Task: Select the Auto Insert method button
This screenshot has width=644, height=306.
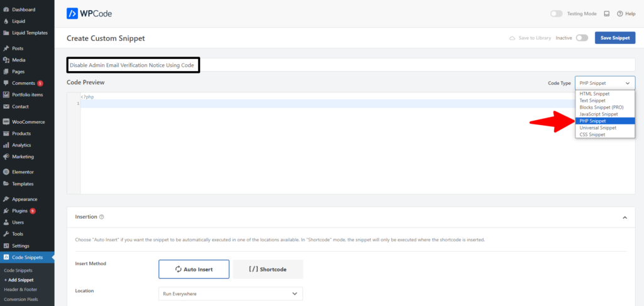Action: pyautogui.click(x=194, y=269)
